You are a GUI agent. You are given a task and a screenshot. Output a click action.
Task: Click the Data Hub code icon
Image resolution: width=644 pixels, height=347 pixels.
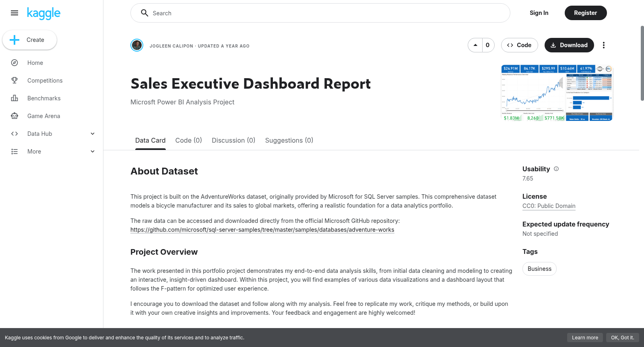[x=14, y=134]
